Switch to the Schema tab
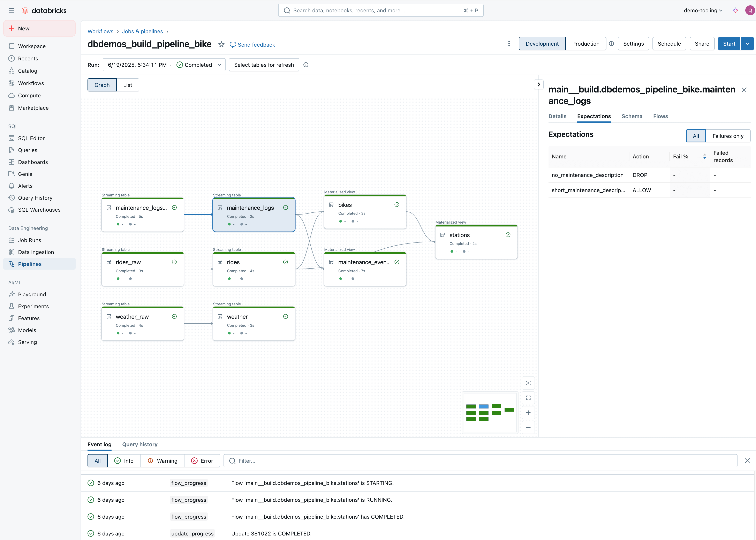The height and width of the screenshot is (540, 756). pyautogui.click(x=632, y=116)
